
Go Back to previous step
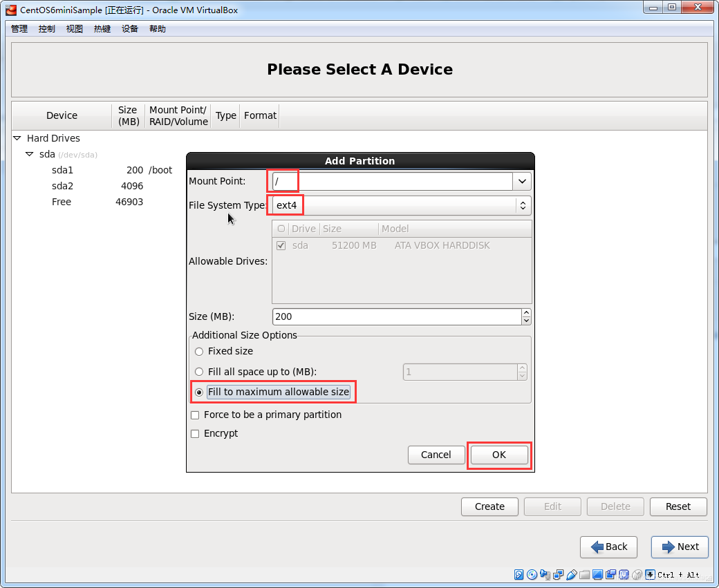coord(608,547)
